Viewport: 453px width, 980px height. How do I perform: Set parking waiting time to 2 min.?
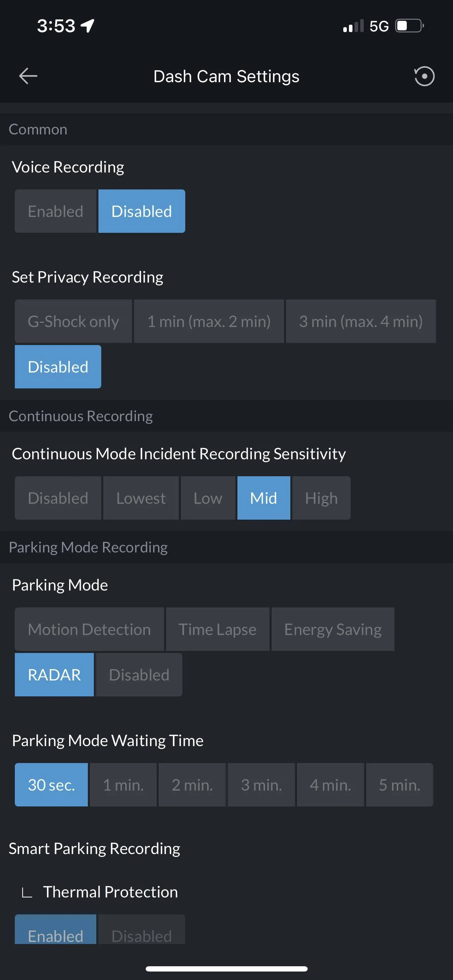pyautogui.click(x=192, y=785)
